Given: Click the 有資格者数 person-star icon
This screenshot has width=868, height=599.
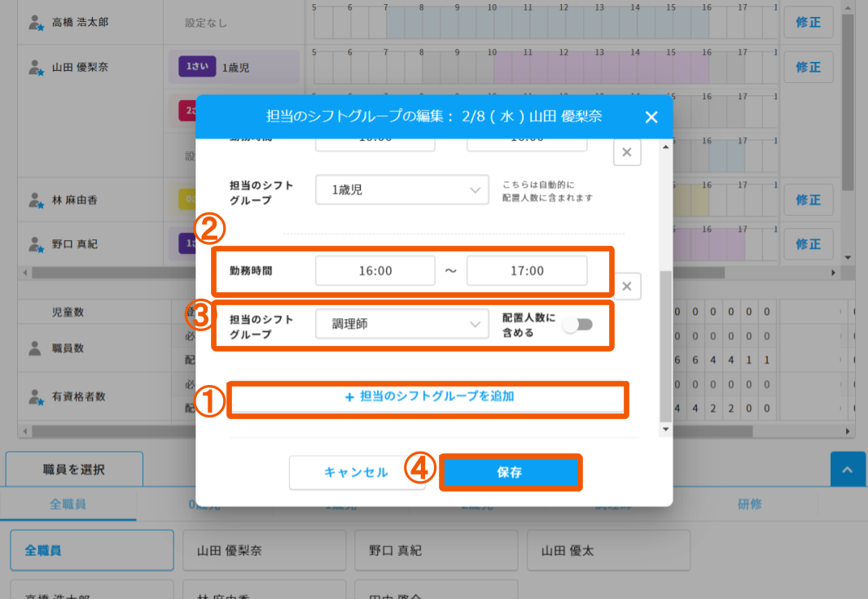Looking at the screenshot, I should coord(35,397).
